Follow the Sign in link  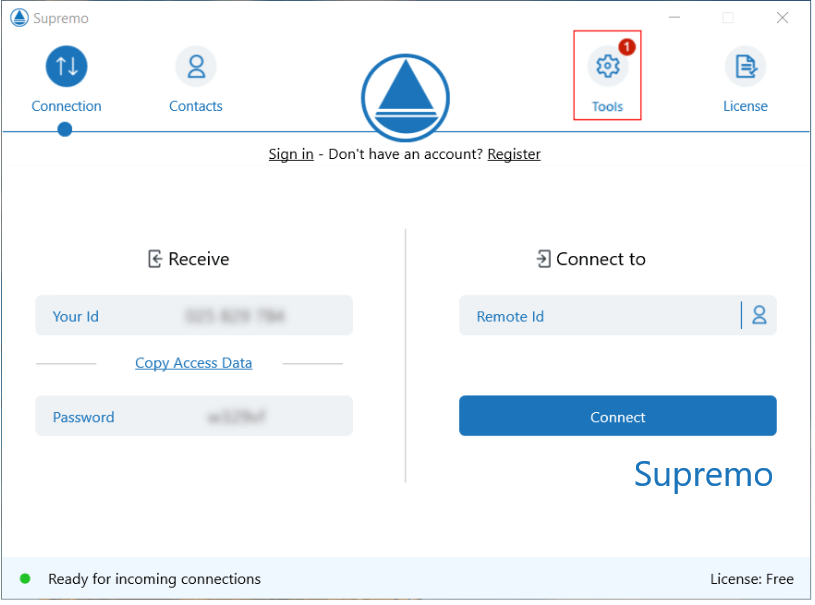[290, 154]
